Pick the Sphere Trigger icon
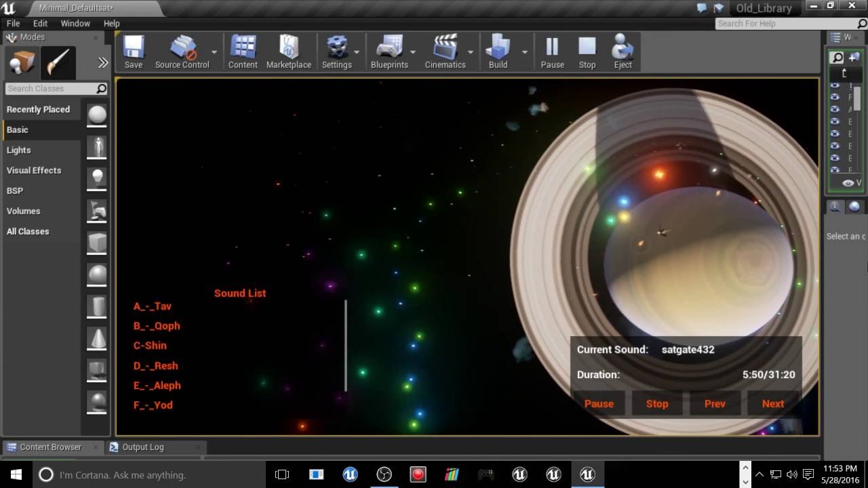 click(x=97, y=402)
